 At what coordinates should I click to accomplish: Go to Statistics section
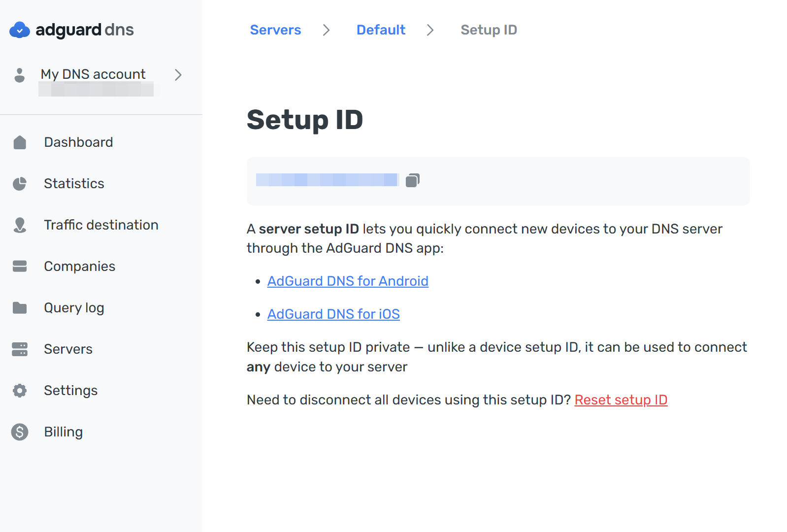(74, 184)
